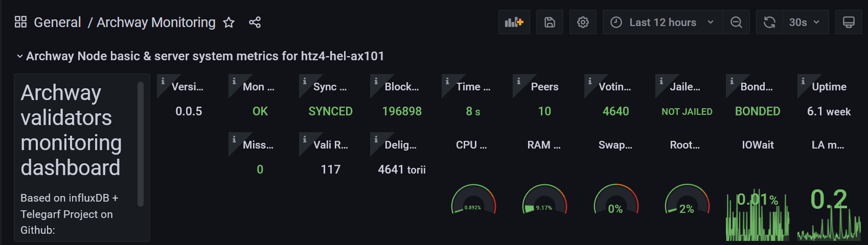Click the Root disk gauge showing 2%
Image resolution: width=868 pixels, height=245 pixels.
pos(687,200)
